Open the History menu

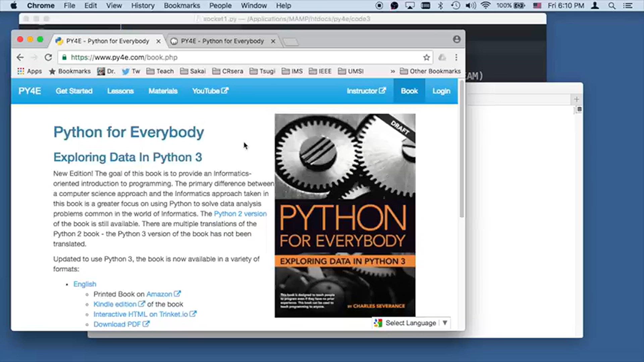click(x=143, y=6)
